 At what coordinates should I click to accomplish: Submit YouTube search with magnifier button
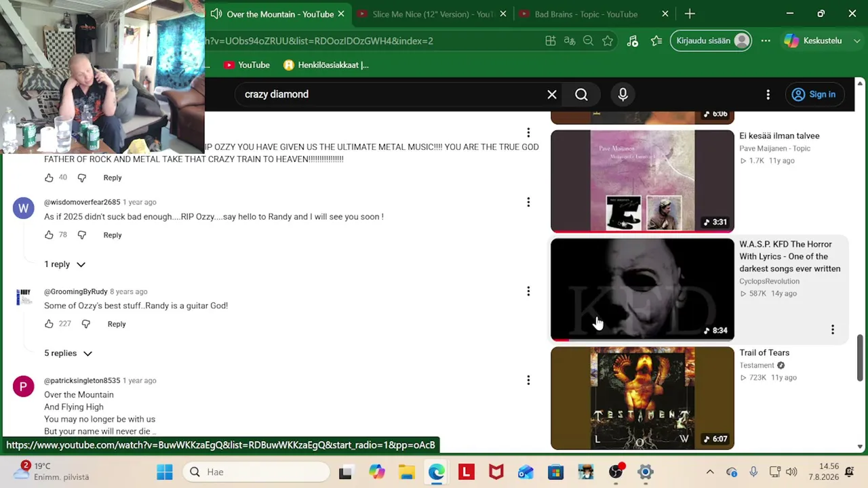click(581, 94)
